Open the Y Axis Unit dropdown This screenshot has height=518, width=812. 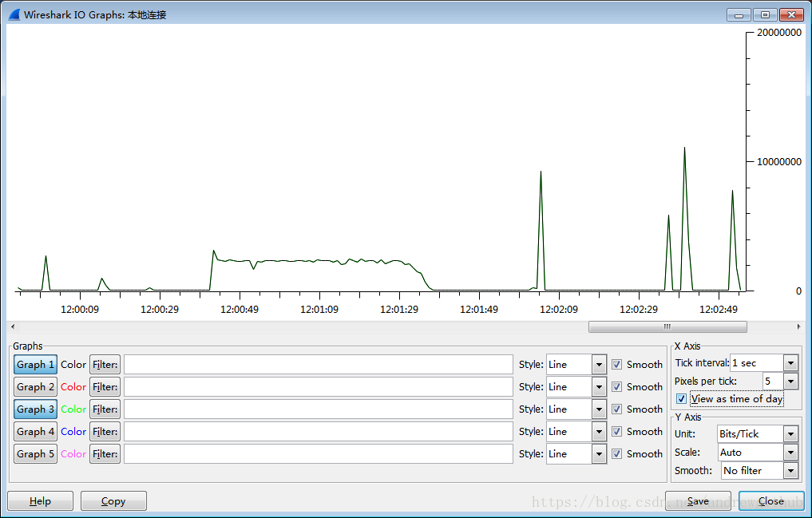[790, 433]
